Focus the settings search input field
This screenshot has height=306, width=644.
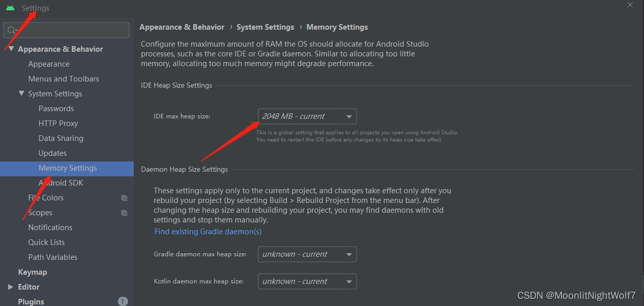tap(66, 30)
